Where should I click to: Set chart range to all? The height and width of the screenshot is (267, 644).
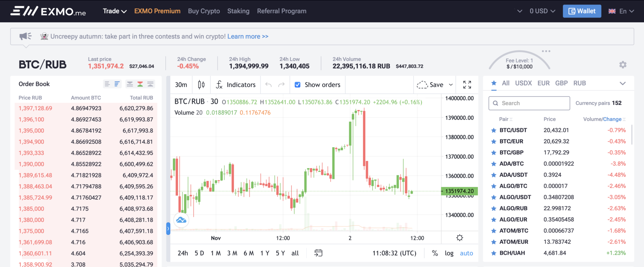(x=295, y=253)
